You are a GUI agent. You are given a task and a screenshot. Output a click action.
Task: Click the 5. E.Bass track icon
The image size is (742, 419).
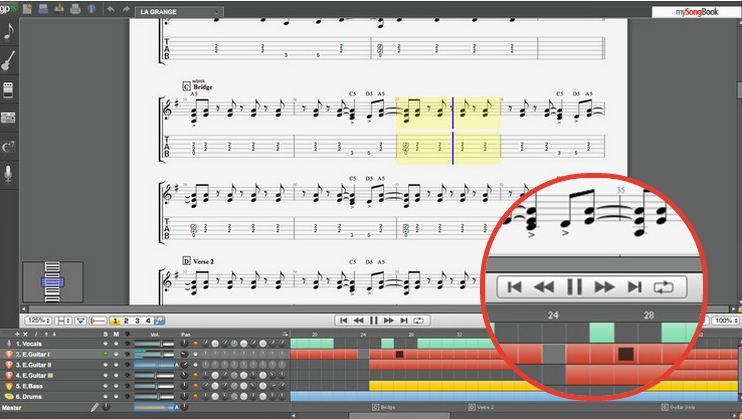coord(9,386)
